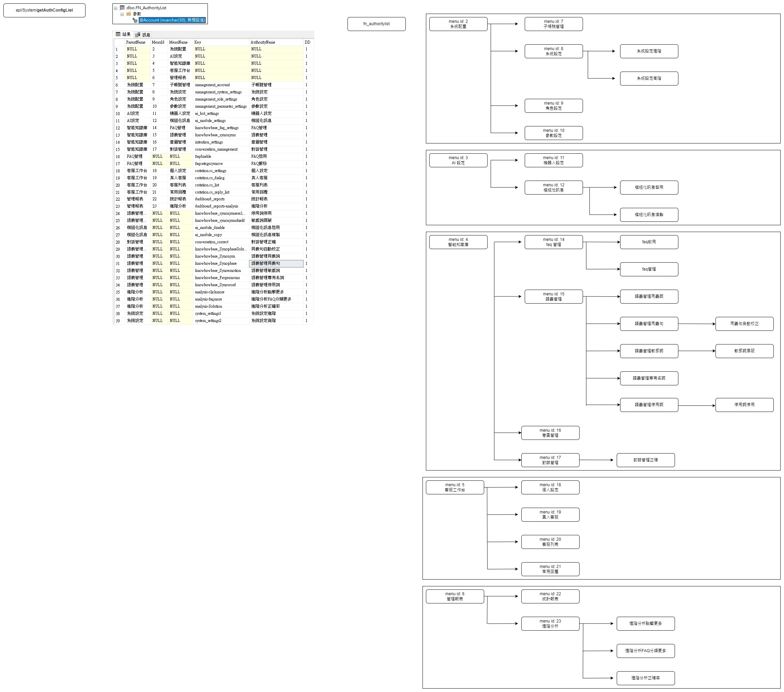Screen dimensions: 784x692
Task: Click the highlighted 語義管理同義句 table cell
Action: [x=276, y=263]
